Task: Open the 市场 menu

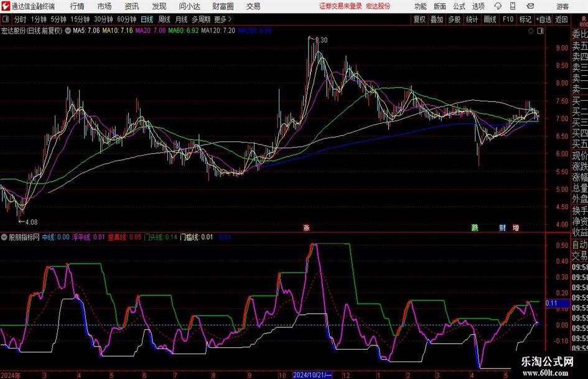Action: click(105, 6)
